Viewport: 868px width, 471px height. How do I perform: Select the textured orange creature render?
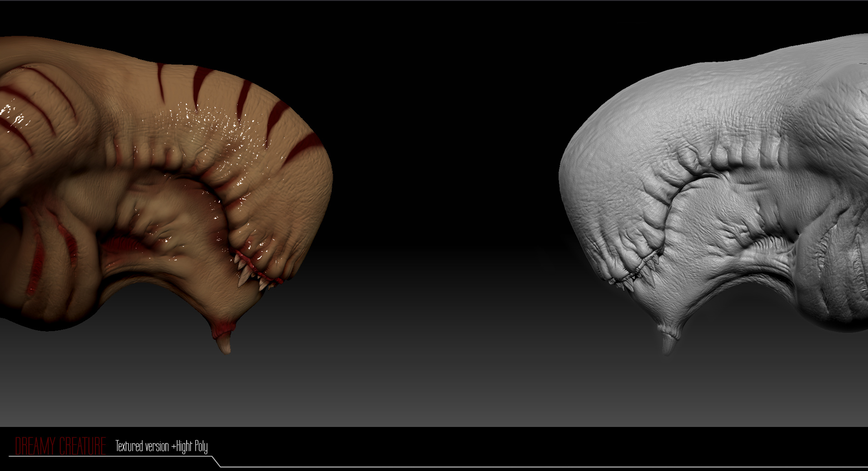click(x=166, y=195)
